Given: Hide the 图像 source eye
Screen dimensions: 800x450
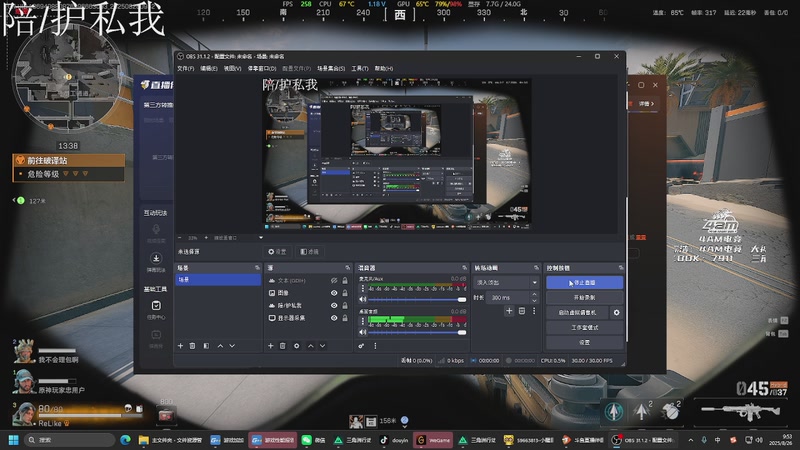Looking at the screenshot, I should pos(334,293).
